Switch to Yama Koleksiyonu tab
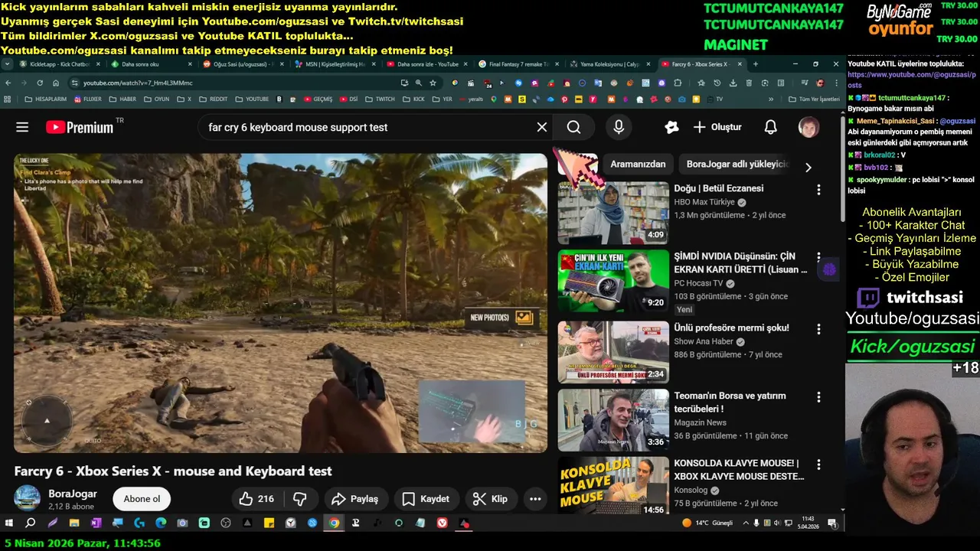Image resolution: width=980 pixels, height=551 pixels. tap(611, 64)
